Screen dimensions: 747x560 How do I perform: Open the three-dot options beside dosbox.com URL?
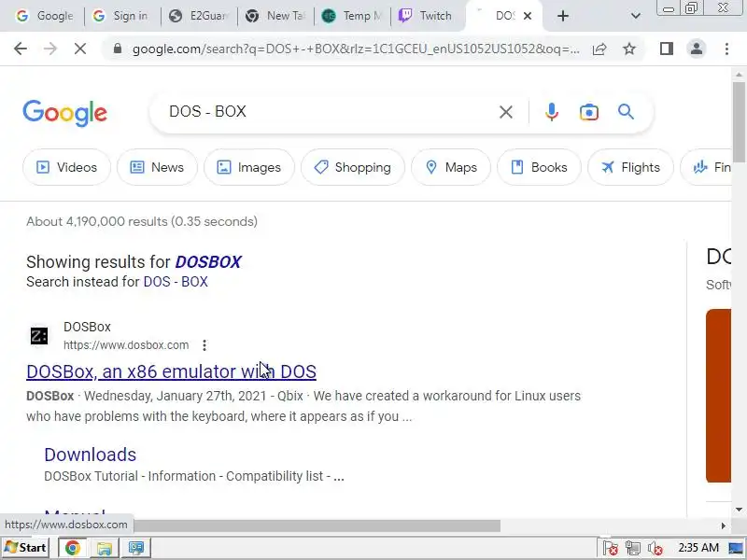(204, 345)
